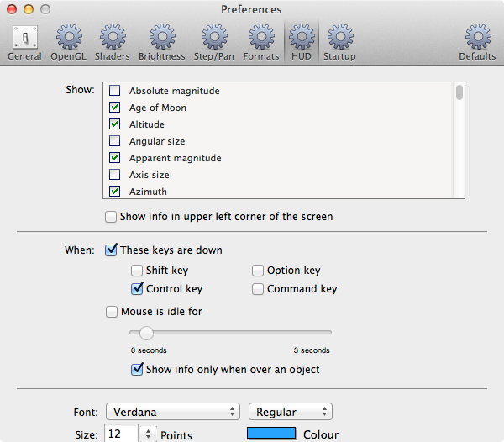Check the Command key option
504x442 pixels.
tap(258, 289)
